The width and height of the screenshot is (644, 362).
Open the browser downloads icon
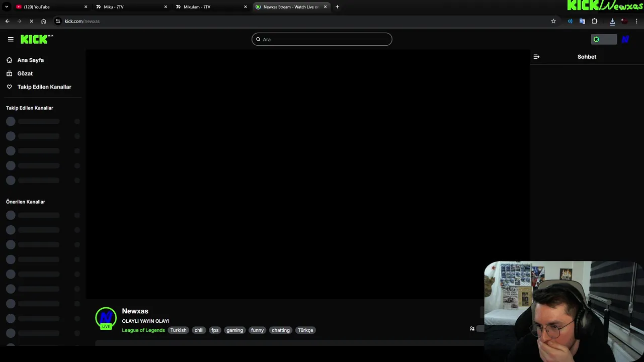pyautogui.click(x=612, y=21)
